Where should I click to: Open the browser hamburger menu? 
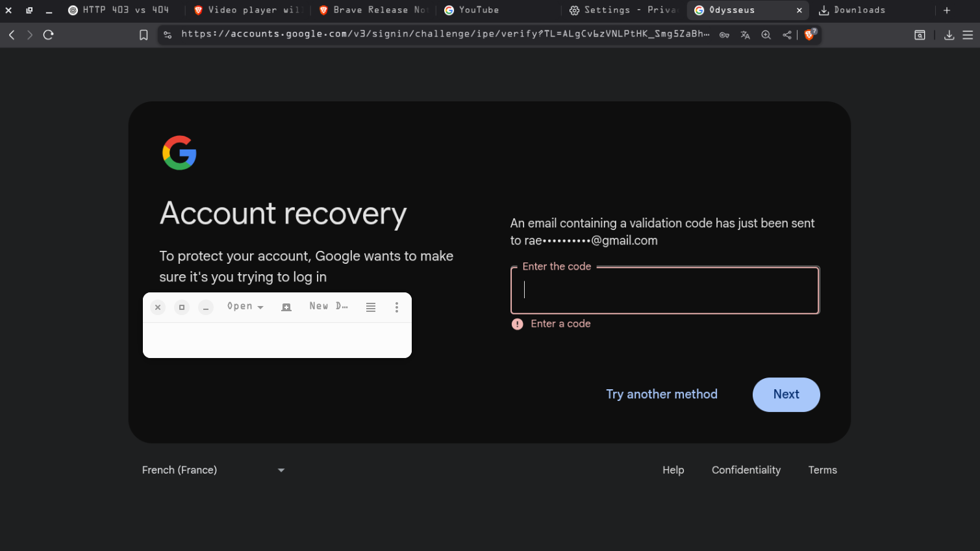tap(968, 35)
